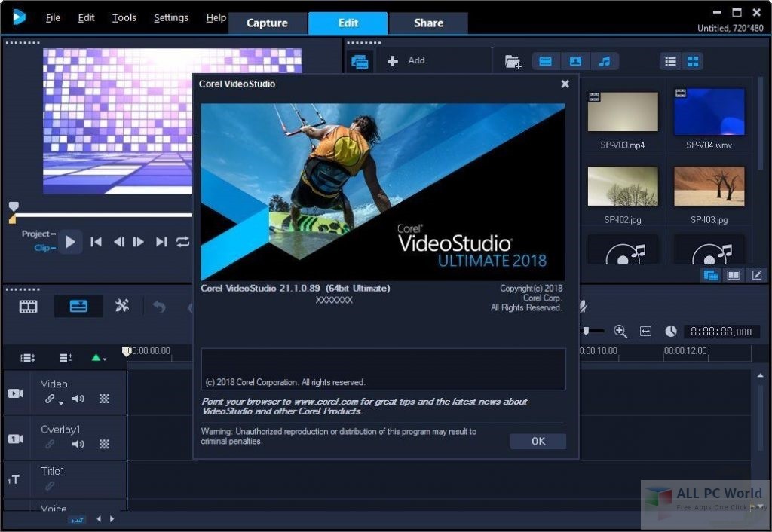
Task: Click the Video track camera icon
Action: click(x=16, y=393)
